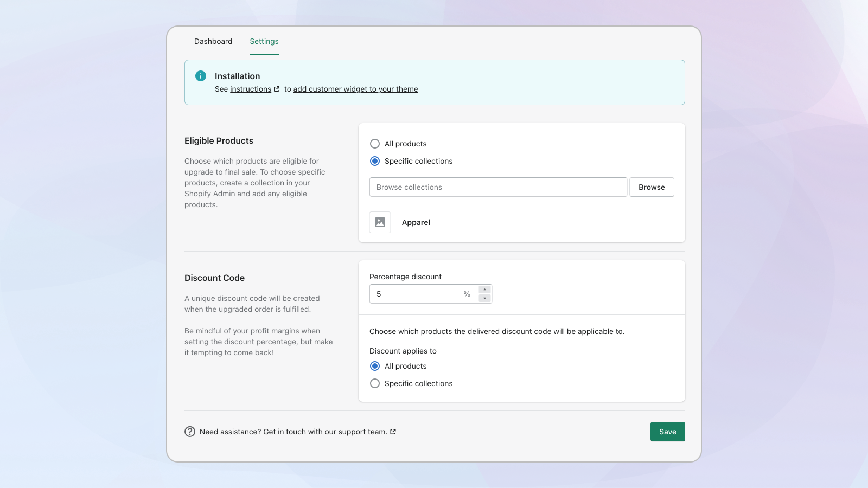This screenshot has height=488, width=868.
Task: Open add customer widget to your theme link
Action: [x=355, y=89]
